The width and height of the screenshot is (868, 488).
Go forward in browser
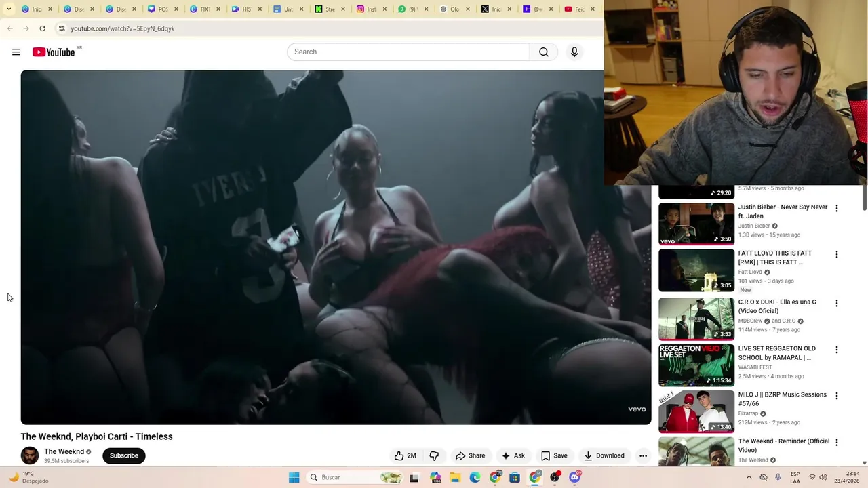26,28
